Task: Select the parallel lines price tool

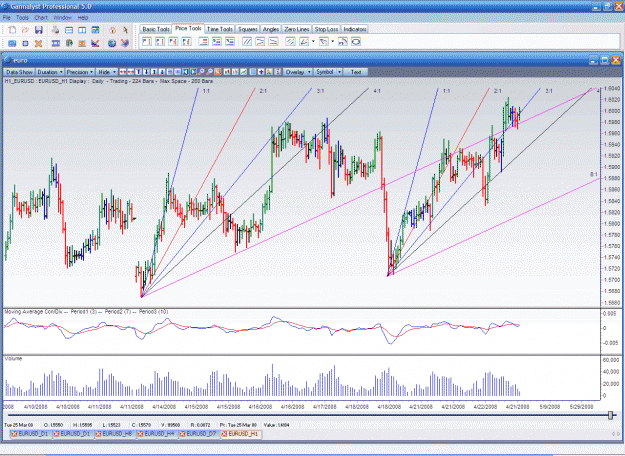Action: point(247,41)
